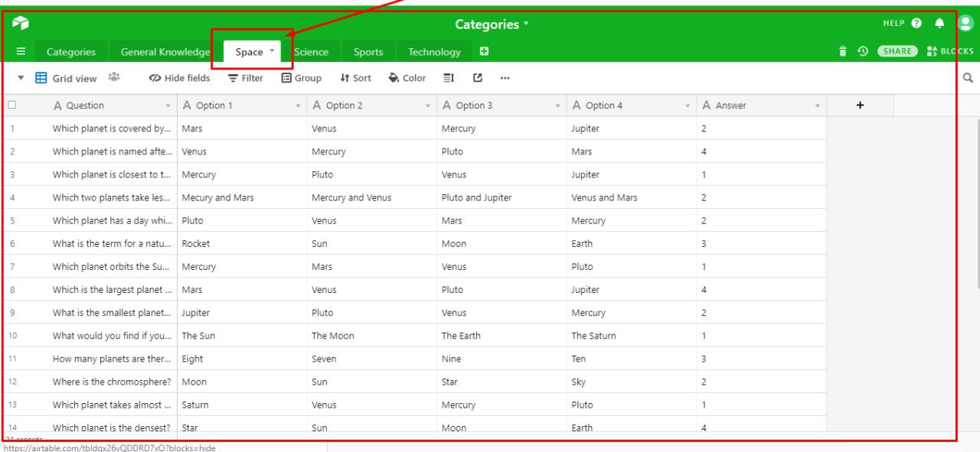Select the checkbox to select all records
Screen dimensions: 980x452
(x=11, y=105)
